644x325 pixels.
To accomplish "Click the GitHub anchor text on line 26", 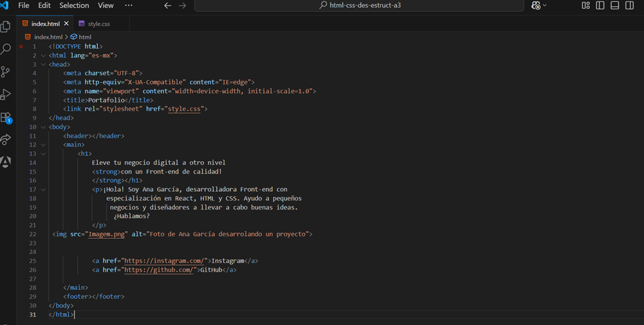I will coord(211,270).
